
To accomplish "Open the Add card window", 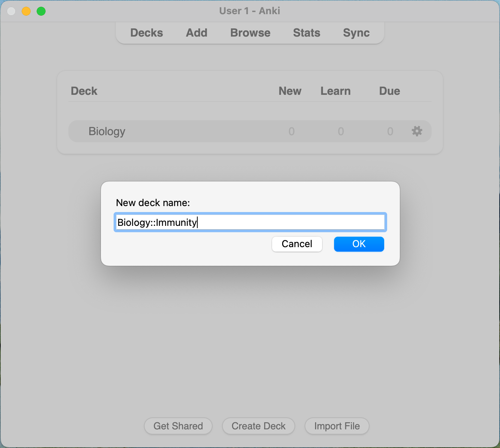I will pos(197,33).
